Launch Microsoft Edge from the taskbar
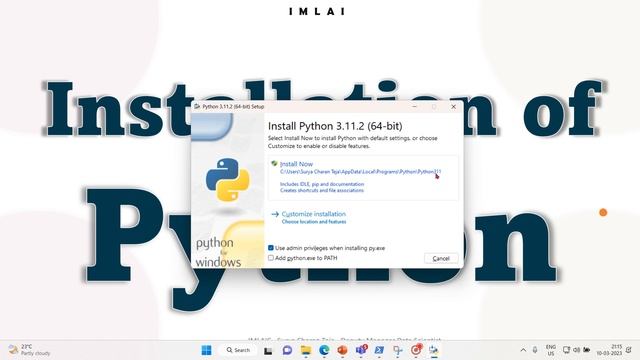 324,350
